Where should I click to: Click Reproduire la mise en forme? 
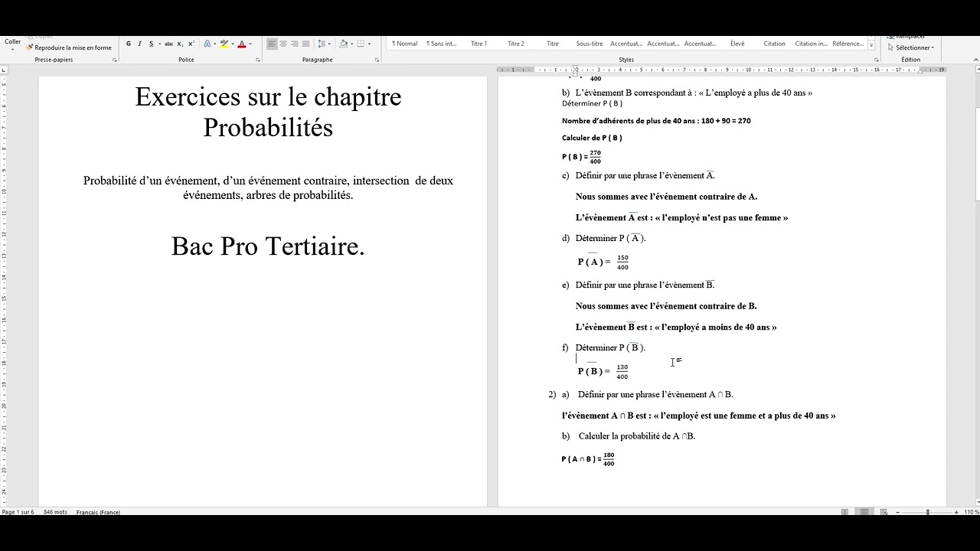tap(69, 47)
